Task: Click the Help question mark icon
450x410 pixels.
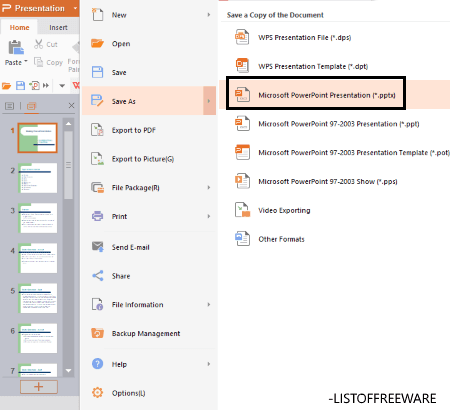Action: 97,364
